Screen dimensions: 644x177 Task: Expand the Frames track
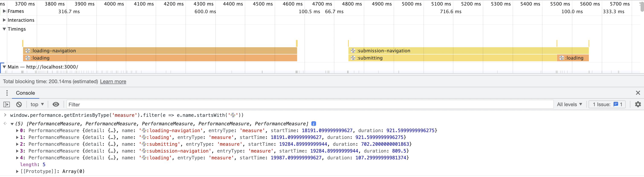click(x=4, y=11)
